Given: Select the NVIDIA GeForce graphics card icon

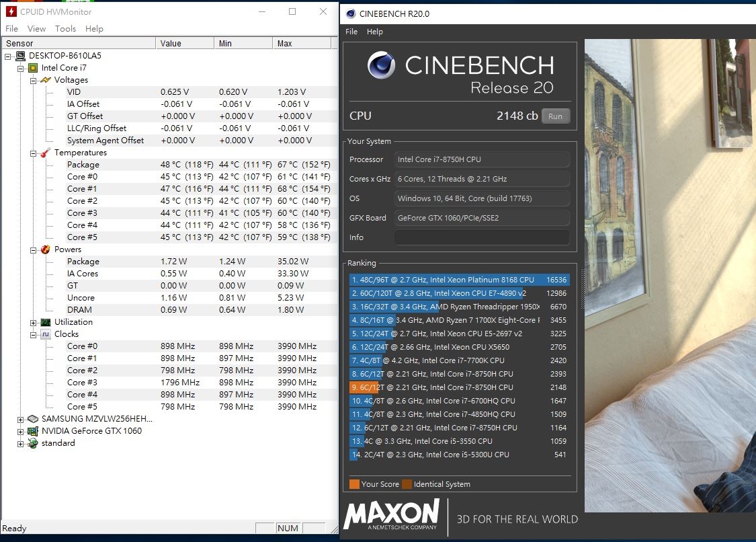Looking at the screenshot, I should point(33,431).
